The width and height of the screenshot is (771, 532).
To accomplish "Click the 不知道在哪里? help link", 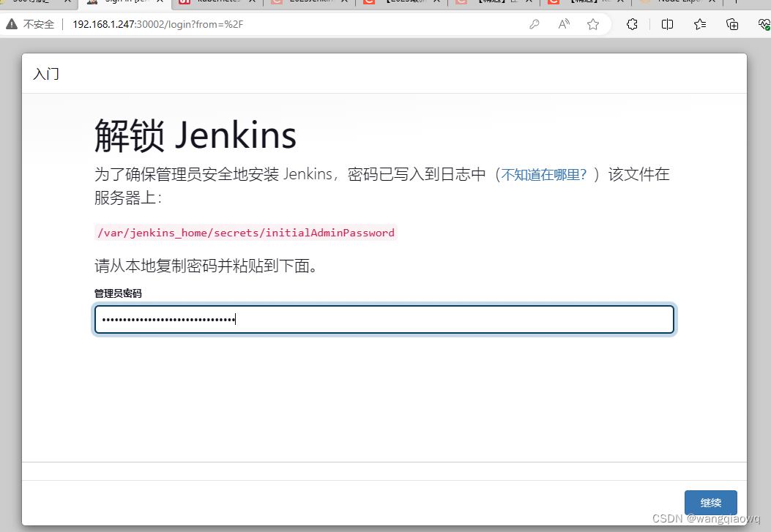I will [x=544, y=174].
